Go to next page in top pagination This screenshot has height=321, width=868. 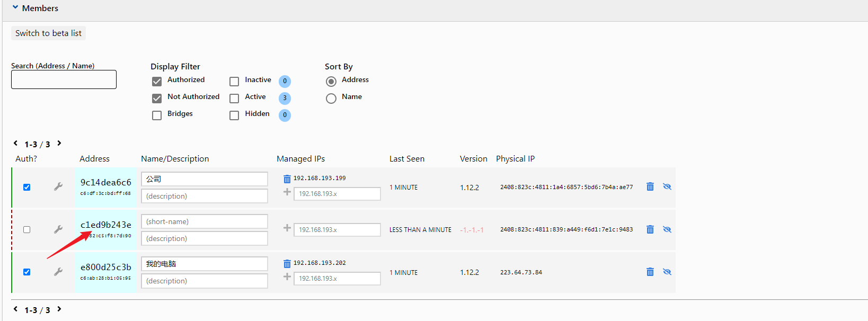point(59,144)
